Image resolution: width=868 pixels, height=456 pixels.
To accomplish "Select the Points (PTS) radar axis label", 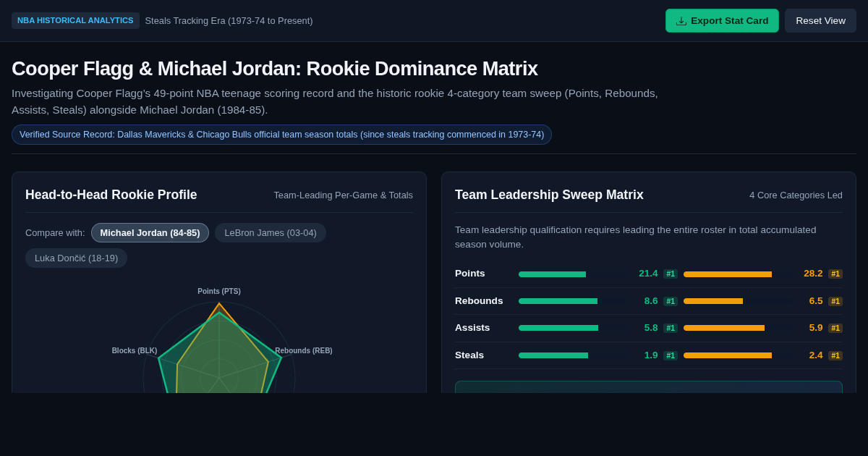I will click(x=219, y=291).
